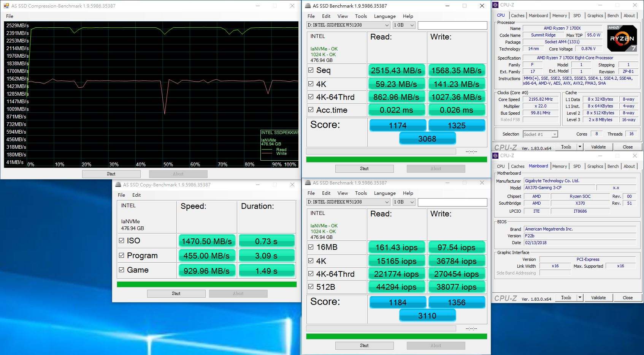This screenshot has height=355, width=644.
Task: Click the CPU-Z title icon in the Mainboard window
Action: 495,156
